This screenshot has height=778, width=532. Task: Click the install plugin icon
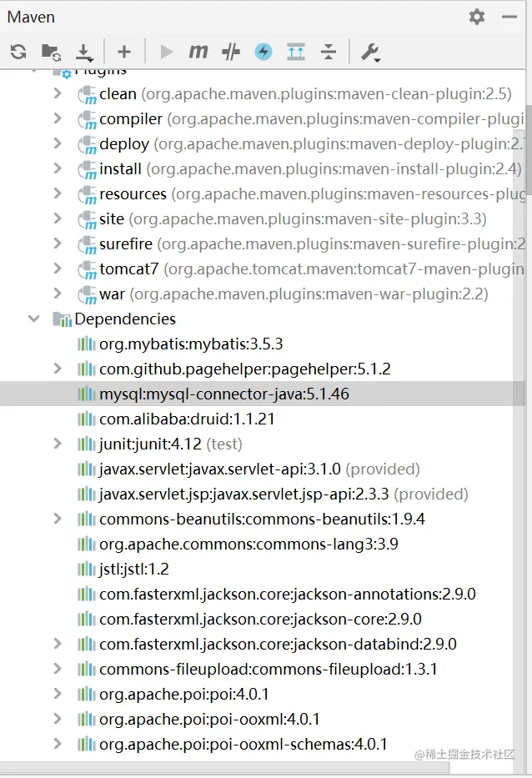coord(87,169)
